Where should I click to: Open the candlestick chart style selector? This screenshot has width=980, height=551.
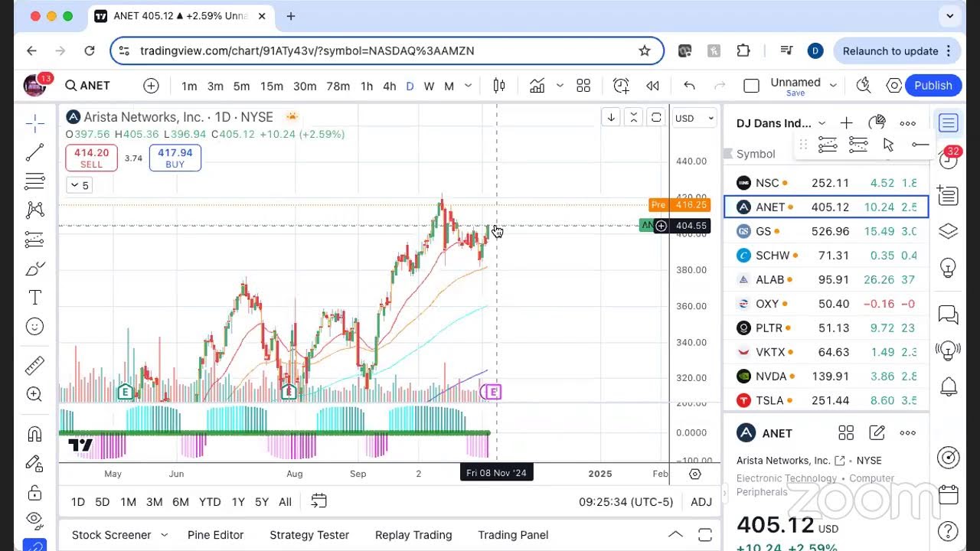[x=499, y=86]
